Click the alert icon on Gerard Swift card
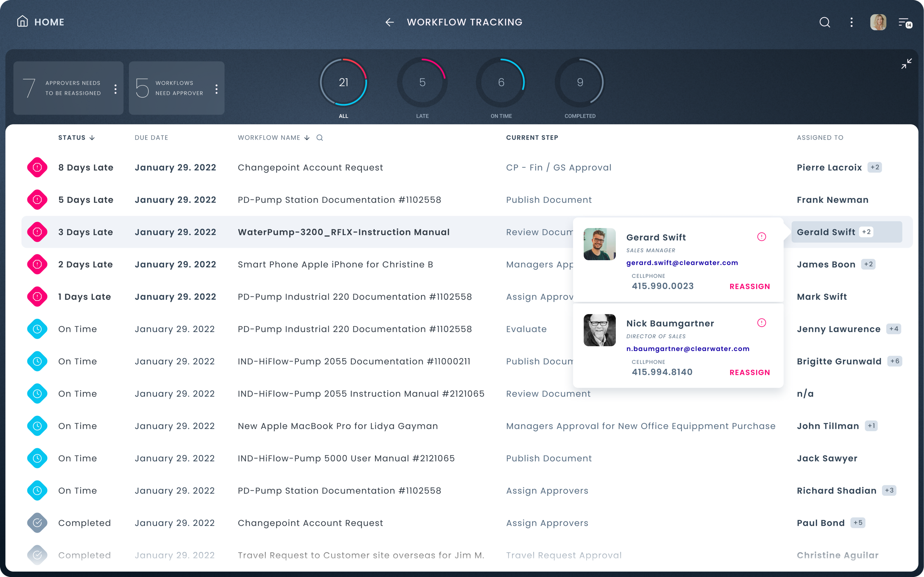 (x=761, y=237)
